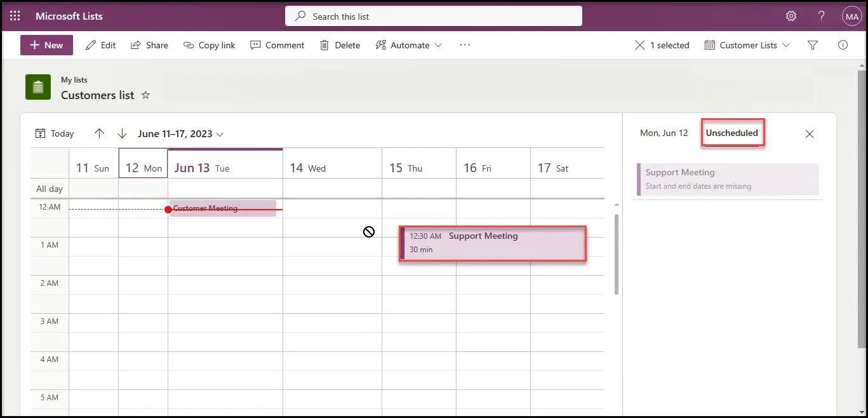The image size is (868, 418).
Task: Open the information details pane icon
Action: (843, 45)
